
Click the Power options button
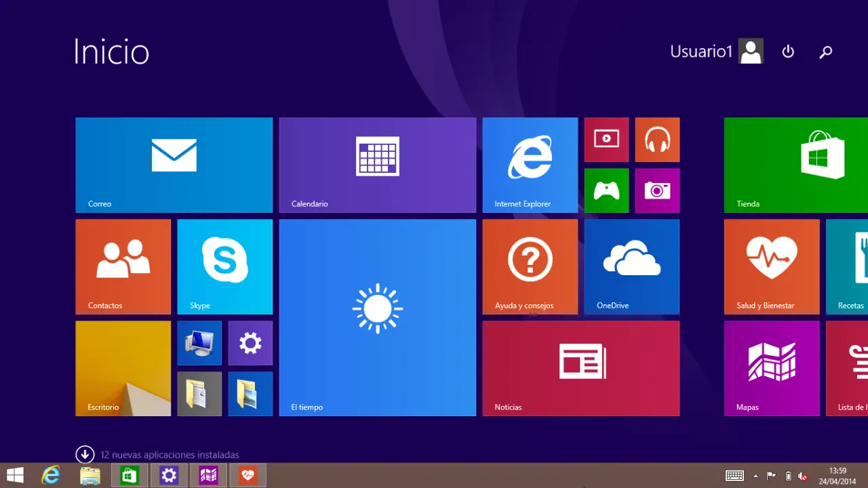coord(787,52)
